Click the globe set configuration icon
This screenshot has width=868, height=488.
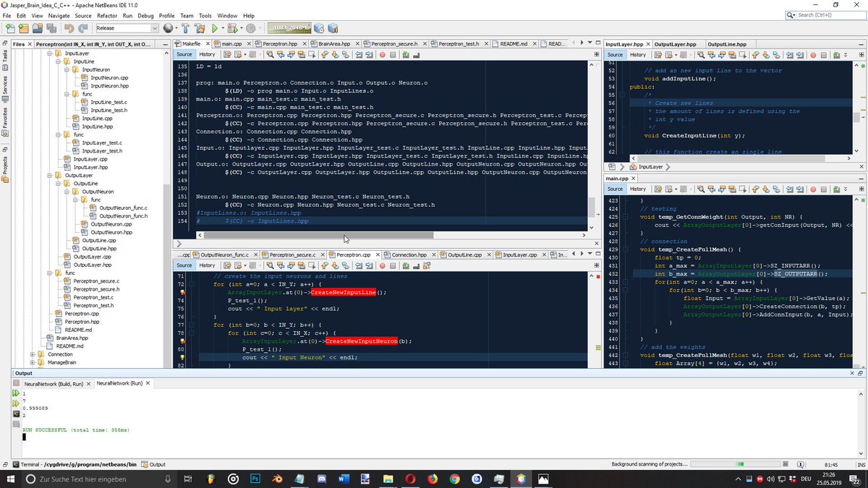click(168, 28)
